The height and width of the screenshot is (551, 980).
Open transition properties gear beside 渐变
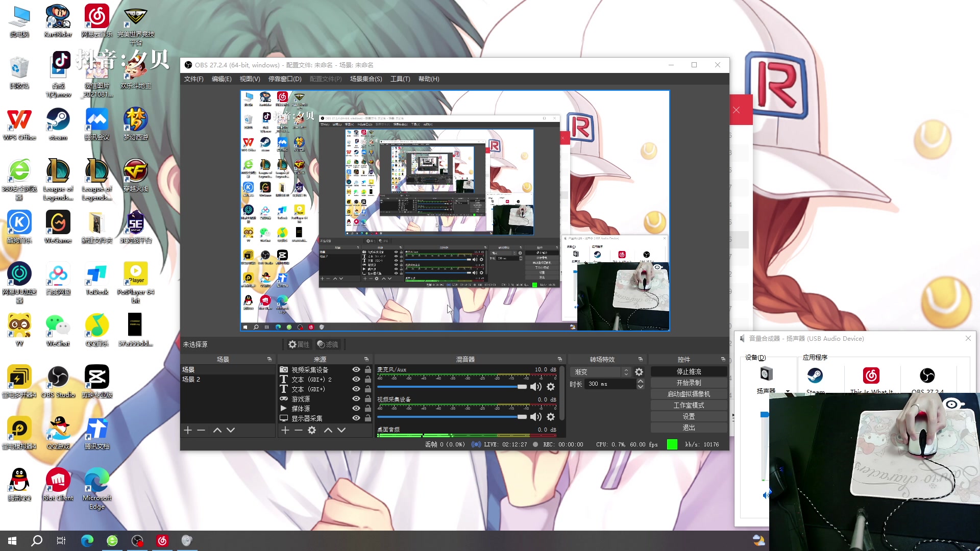click(639, 372)
